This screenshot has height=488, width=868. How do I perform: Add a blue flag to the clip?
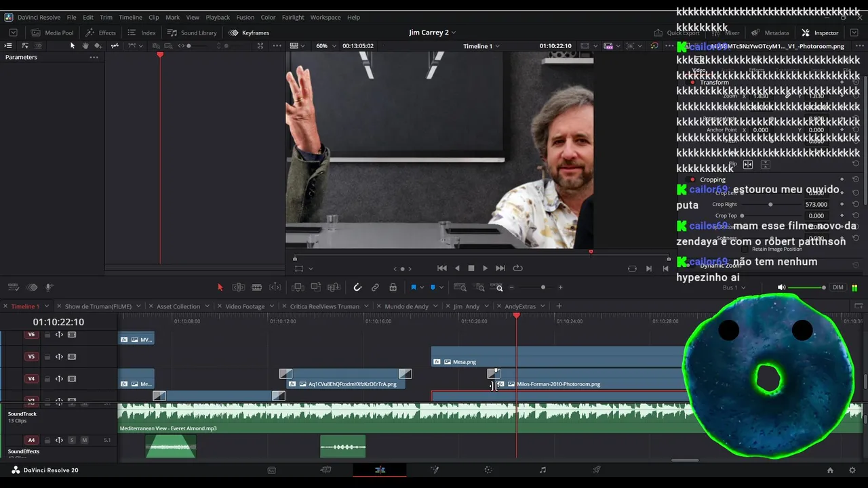click(x=413, y=287)
